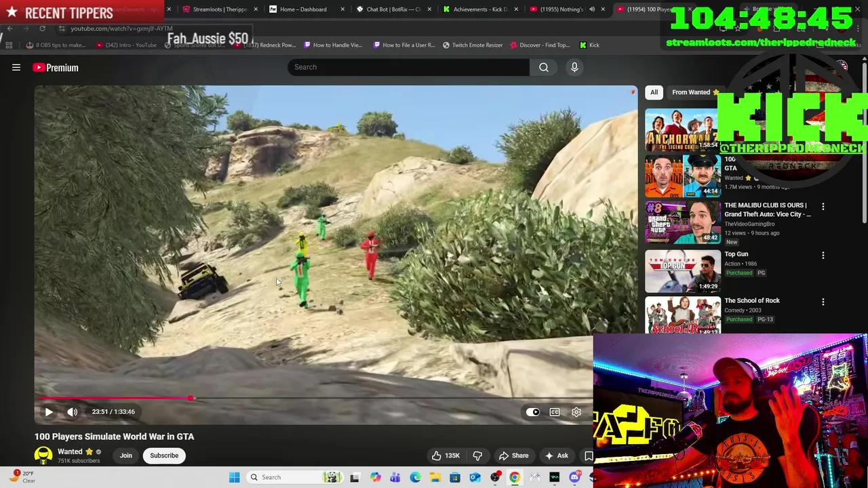The height and width of the screenshot is (488, 868).
Task: Click the video title text
Action: coord(114,436)
